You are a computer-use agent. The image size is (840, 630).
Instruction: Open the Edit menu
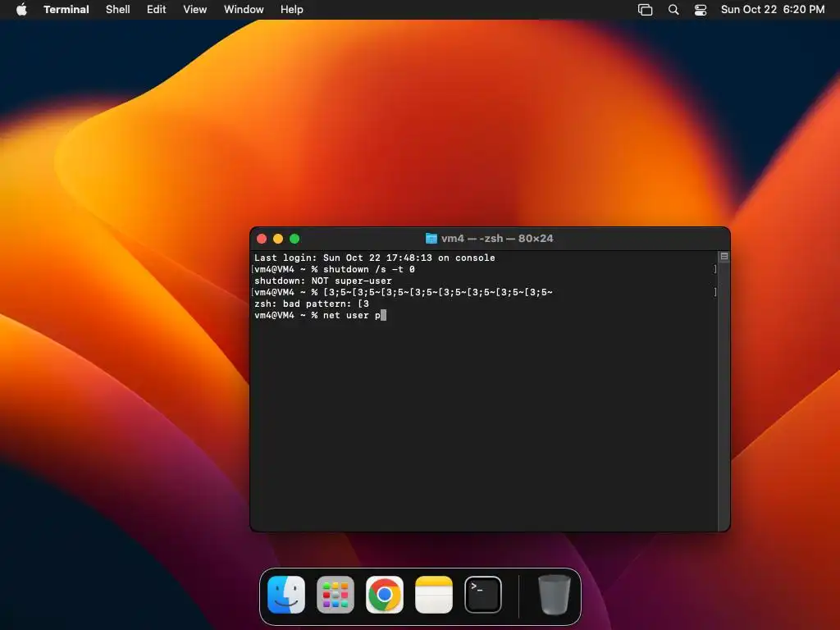point(157,10)
